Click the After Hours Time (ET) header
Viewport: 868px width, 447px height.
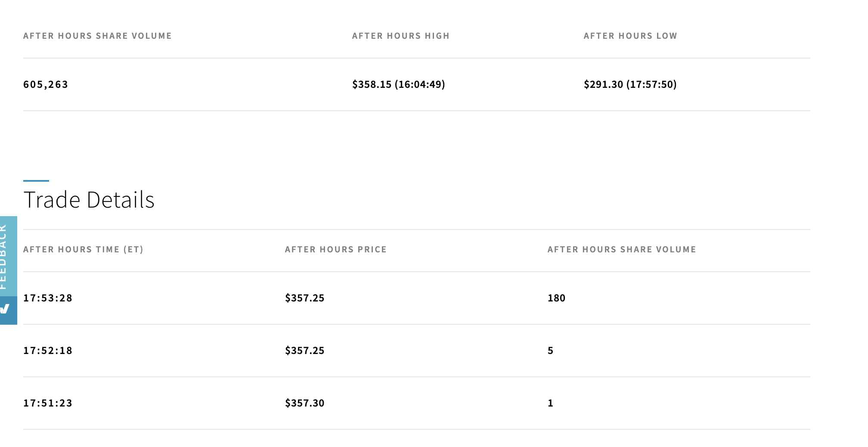click(83, 250)
